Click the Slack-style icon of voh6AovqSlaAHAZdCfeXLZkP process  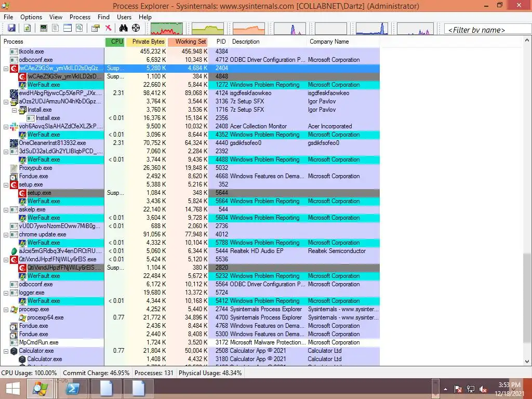coord(14,126)
